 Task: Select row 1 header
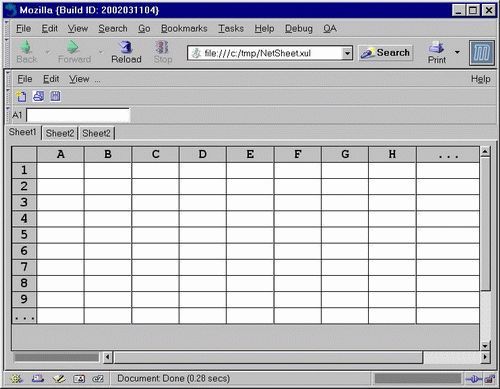click(x=24, y=170)
